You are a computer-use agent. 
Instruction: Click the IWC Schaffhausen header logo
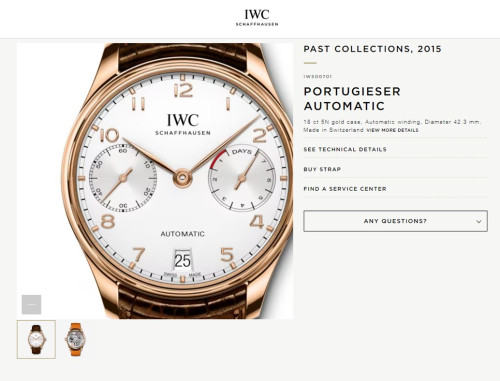click(257, 17)
